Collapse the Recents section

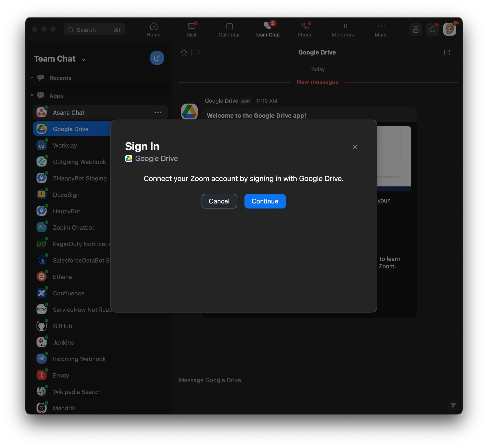(x=32, y=78)
